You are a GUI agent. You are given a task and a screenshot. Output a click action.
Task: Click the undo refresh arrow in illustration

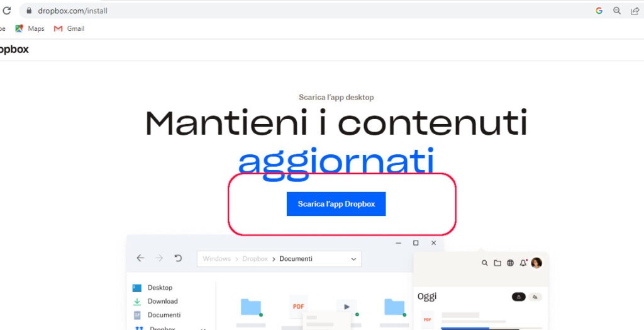coord(178,258)
